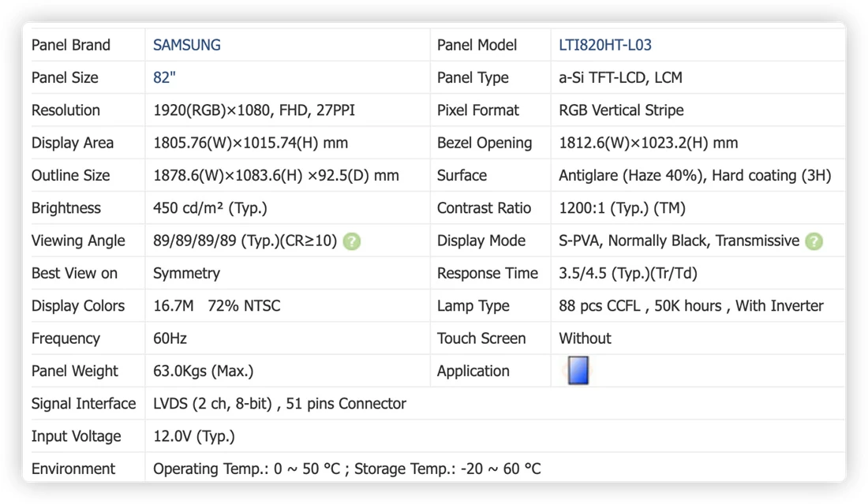868x504 pixels.
Task: Click the text '89/89/89/89 (Typ.)(CR≥10)'
Action: (x=245, y=241)
